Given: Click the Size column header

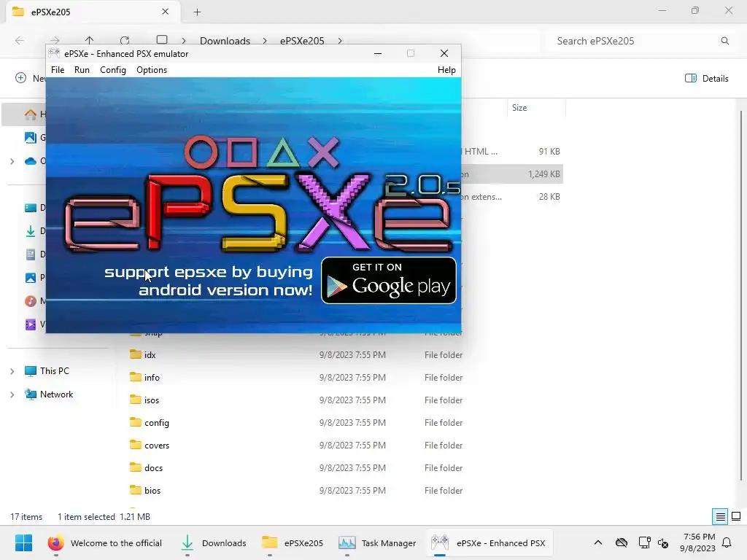Looking at the screenshot, I should coord(519,108).
